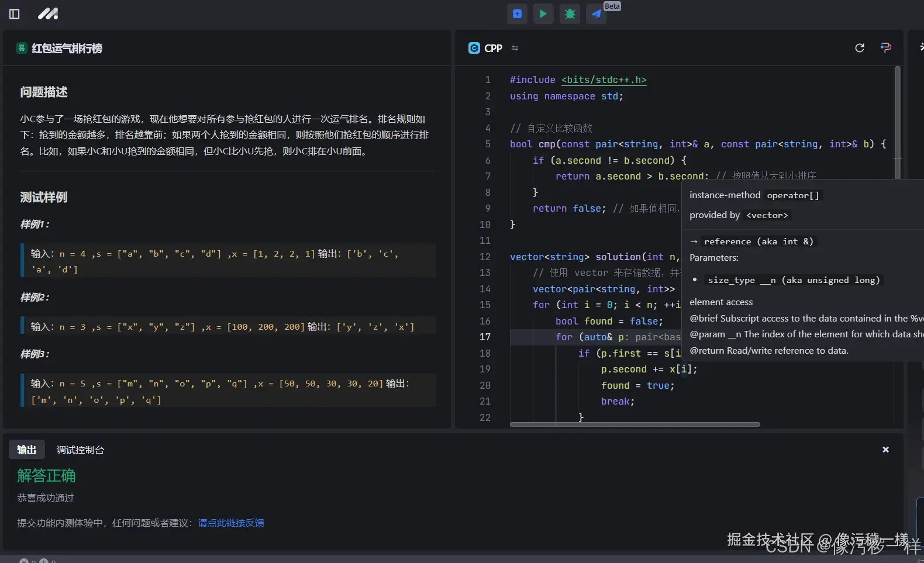
Task: Click the editor vertical scrollbar
Action: click(897, 123)
